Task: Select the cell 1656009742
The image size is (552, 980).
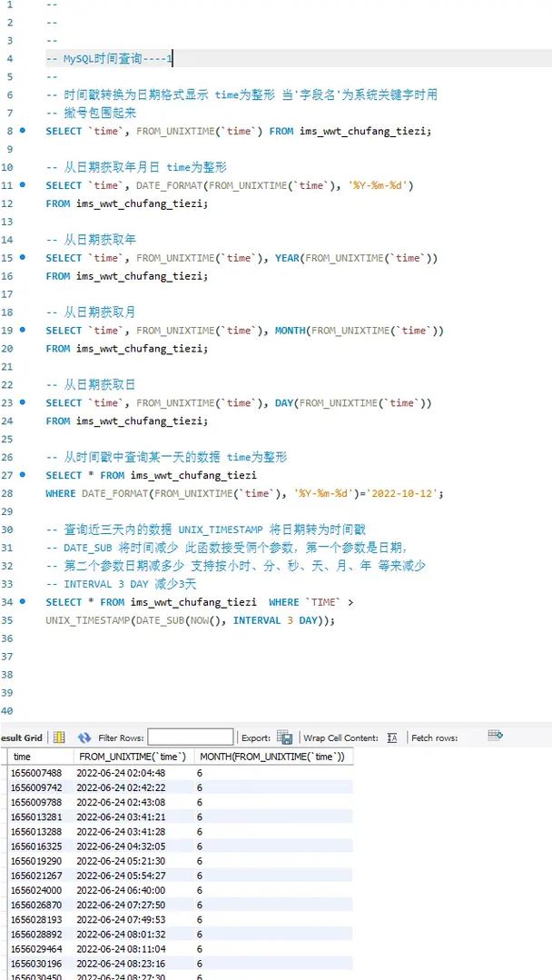Action: pos(36,787)
